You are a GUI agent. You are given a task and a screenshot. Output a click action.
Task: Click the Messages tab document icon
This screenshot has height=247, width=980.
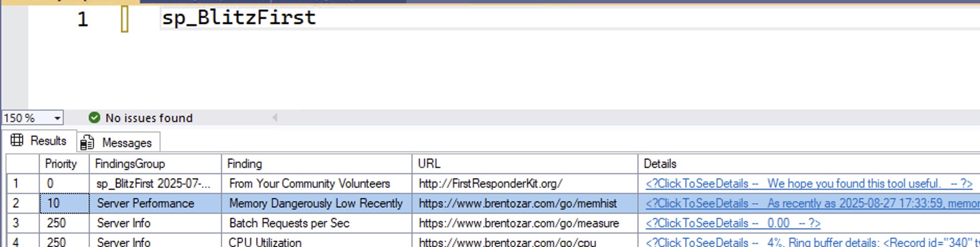87,142
